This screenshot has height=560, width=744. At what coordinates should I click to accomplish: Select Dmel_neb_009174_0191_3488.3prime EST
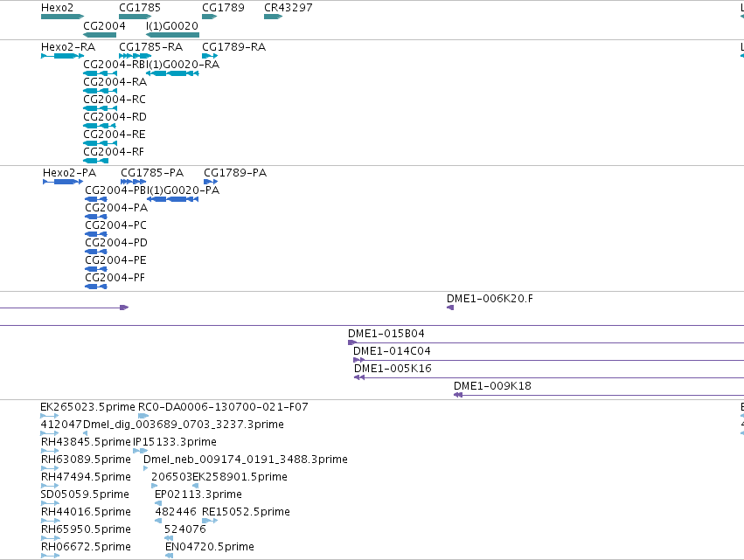tap(246, 460)
